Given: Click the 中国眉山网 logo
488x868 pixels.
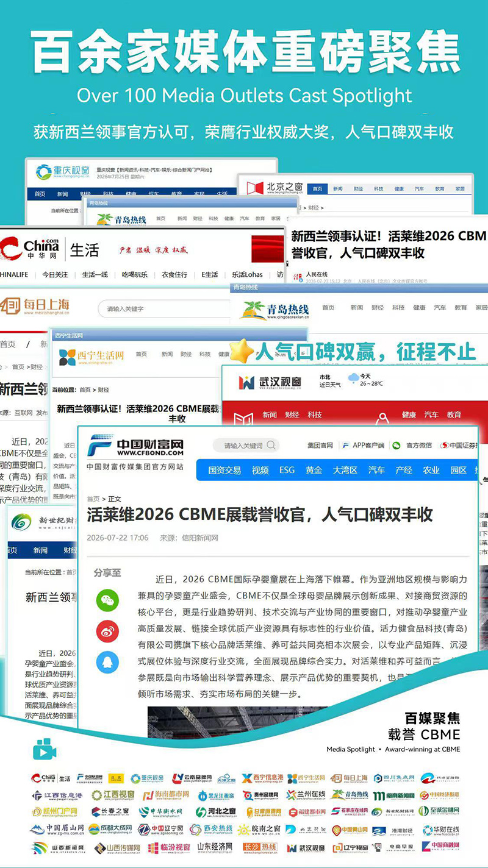Looking at the screenshot, I should coord(57,829).
